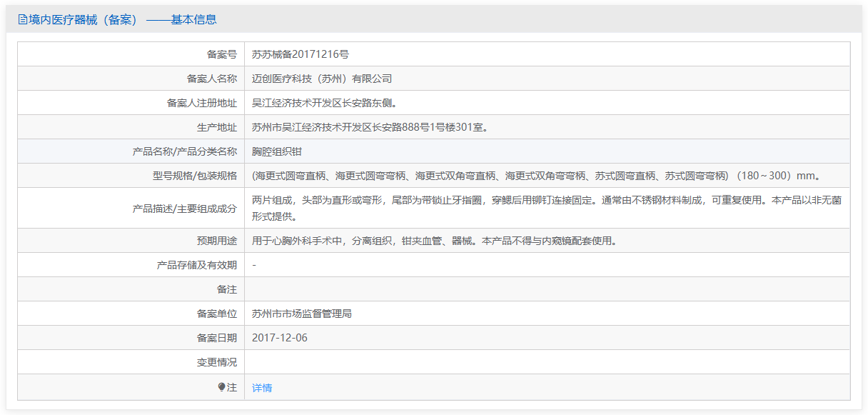The width and height of the screenshot is (868, 415).
Task: Select the text starting with 用于心胸外科手术中
Action: coord(434,241)
